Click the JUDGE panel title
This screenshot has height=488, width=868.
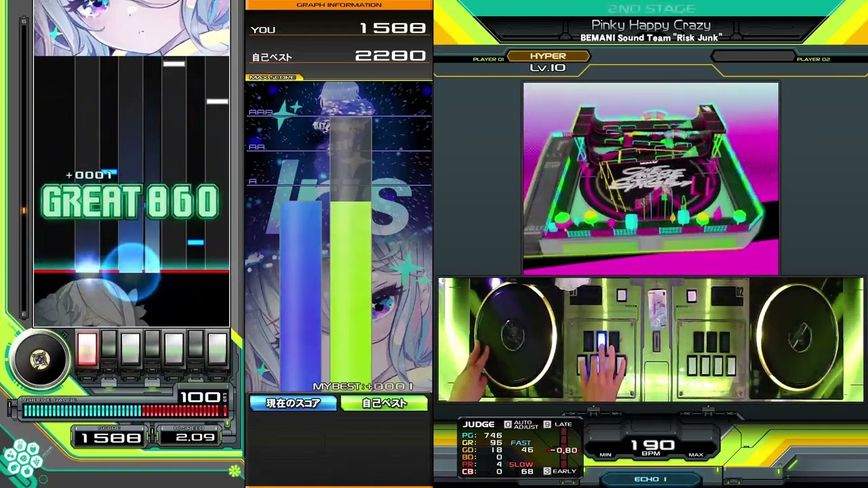479,424
